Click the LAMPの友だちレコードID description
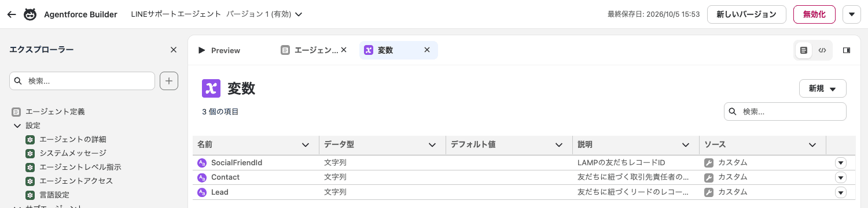Screen dimensions: 868x208 [x=621, y=163]
